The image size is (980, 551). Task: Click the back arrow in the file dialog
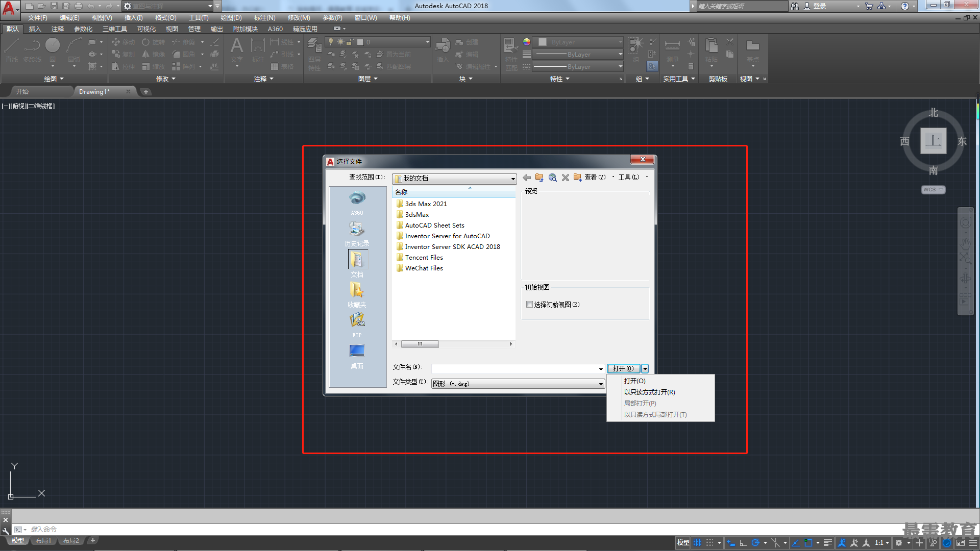527,178
